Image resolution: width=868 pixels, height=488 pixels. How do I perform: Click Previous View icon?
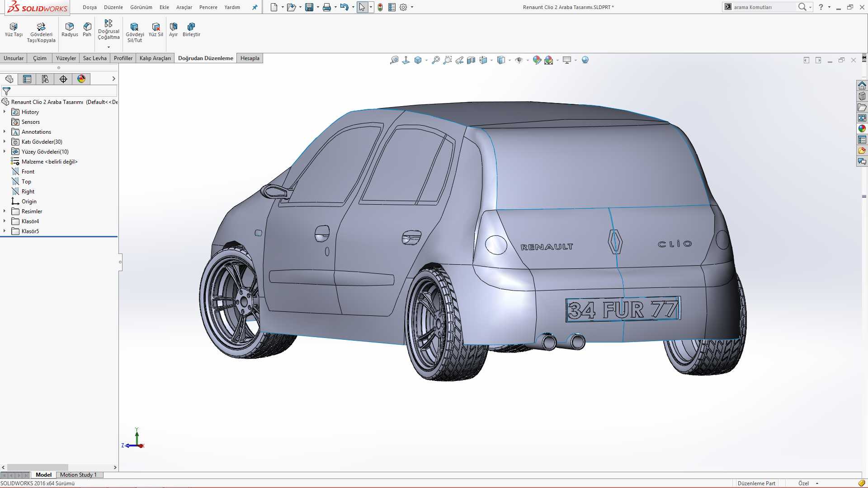pos(459,60)
